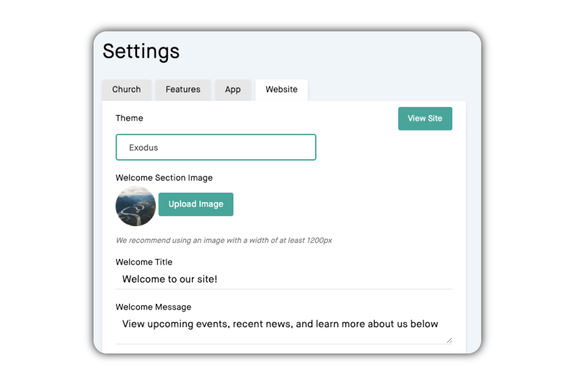Click the Theme label
588x385 pixels.
coord(129,118)
